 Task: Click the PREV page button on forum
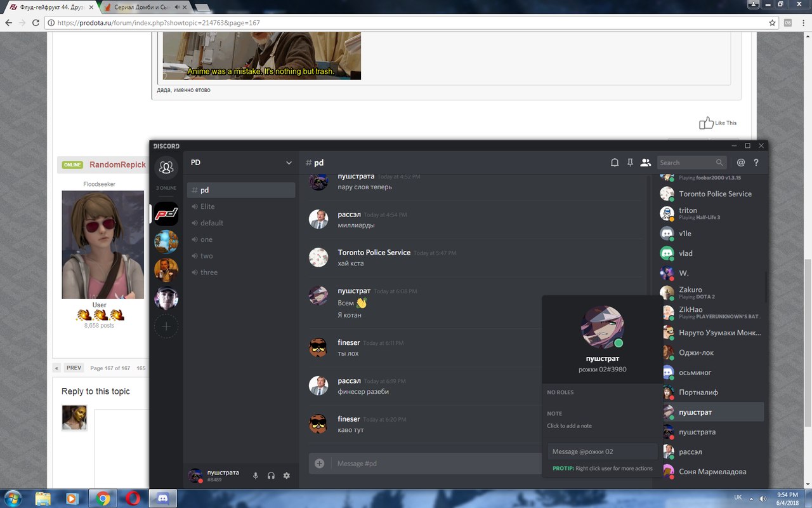74,368
